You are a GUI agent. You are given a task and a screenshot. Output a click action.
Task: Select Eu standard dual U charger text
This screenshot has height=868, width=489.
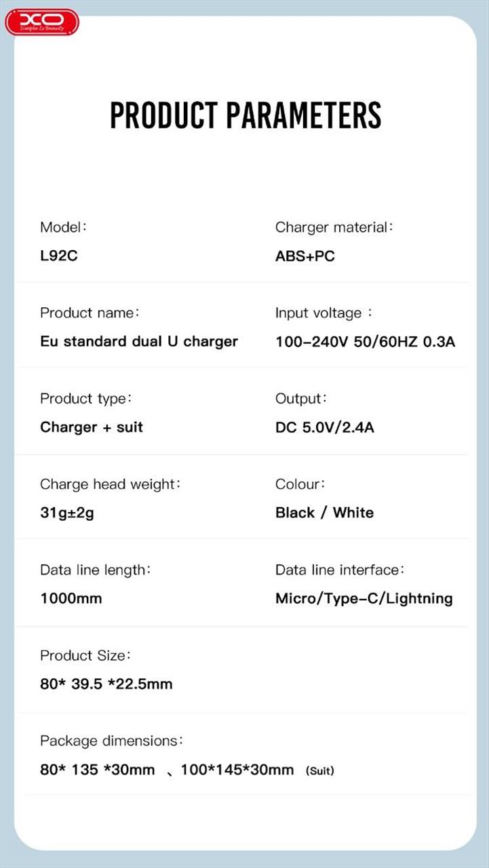[x=139, y=341]
